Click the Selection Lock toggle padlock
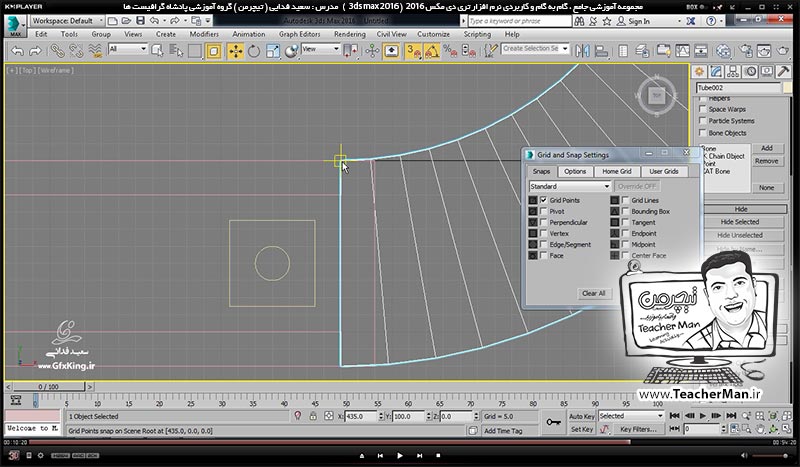800x467 pixels. pyautogui.click(x=313, y=416)
